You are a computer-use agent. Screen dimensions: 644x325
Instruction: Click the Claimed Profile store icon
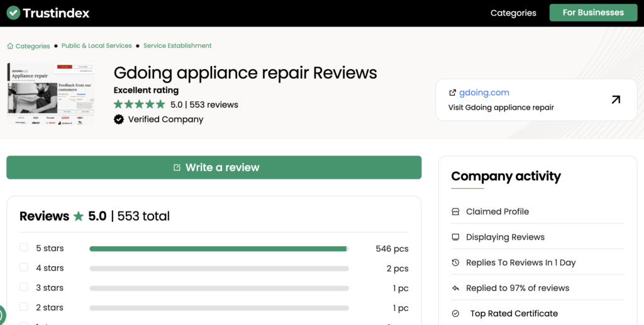pyautogui.click(x=455, y=212)
